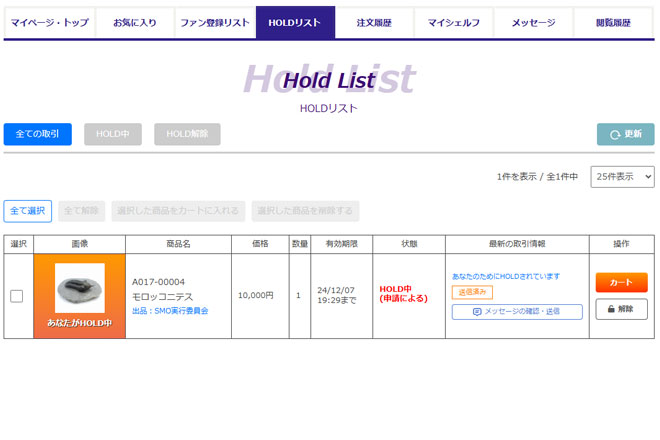Click the 更新 refresh button

click(625, 134)
